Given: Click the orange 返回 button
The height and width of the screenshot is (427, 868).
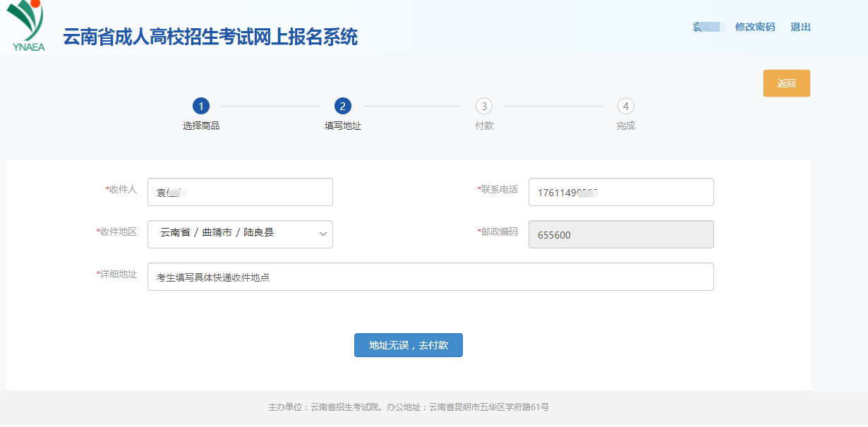Looking at the screenshot, I should (x=786, y=83).
